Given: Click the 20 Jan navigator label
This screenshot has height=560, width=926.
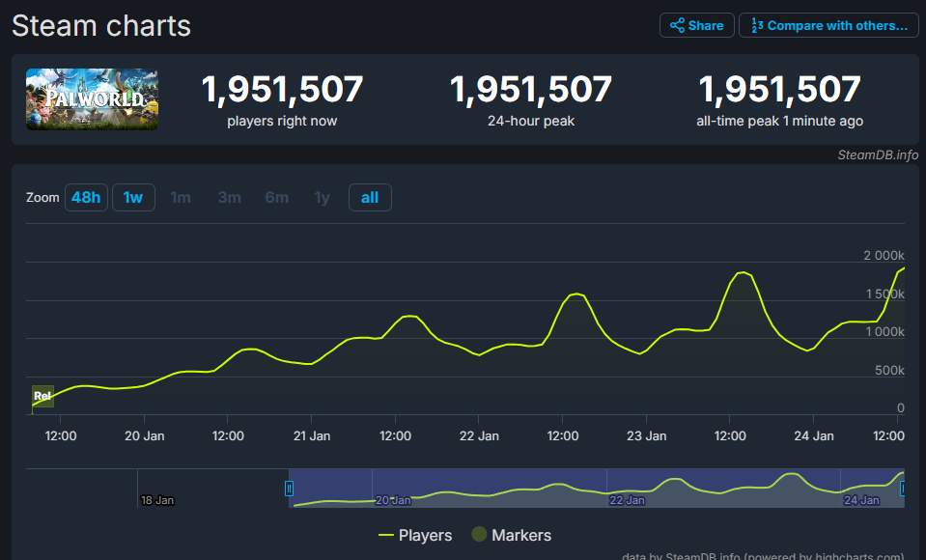Looking at the screenshot, I should [393, 500].
